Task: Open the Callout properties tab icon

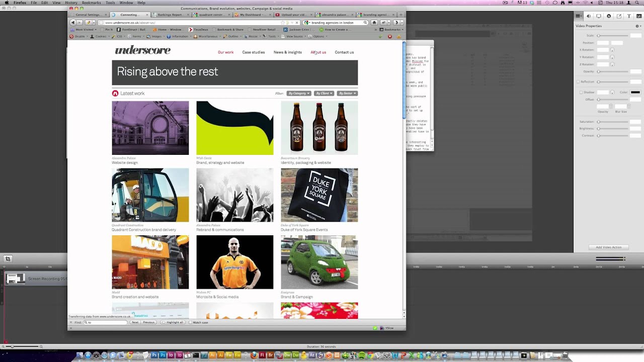Action: (609, 16)
